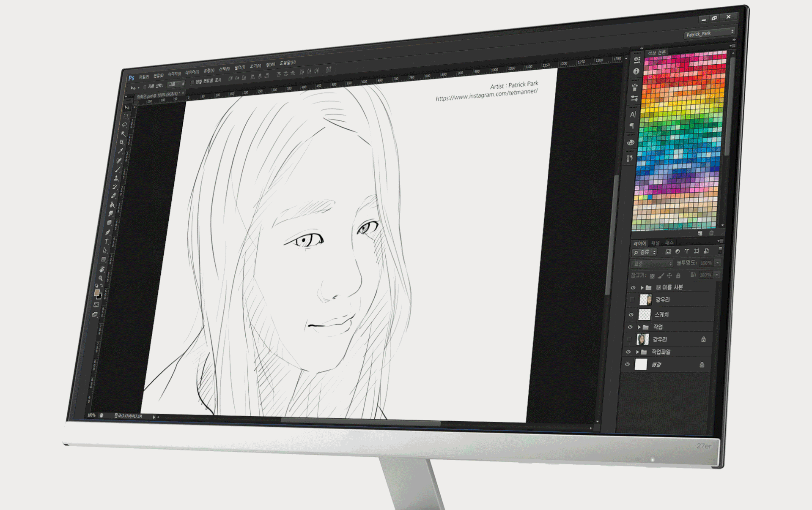Lock image pixels brush icon

tap(661, 275)
